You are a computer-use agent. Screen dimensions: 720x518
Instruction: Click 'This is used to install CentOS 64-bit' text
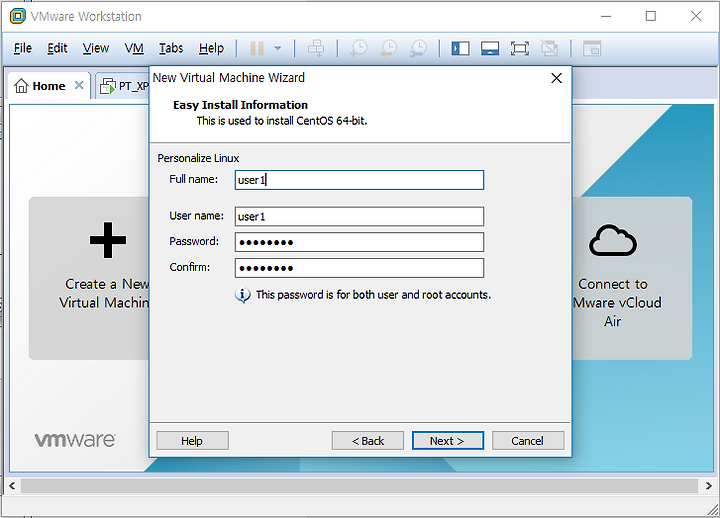click(x=282, y=121)
